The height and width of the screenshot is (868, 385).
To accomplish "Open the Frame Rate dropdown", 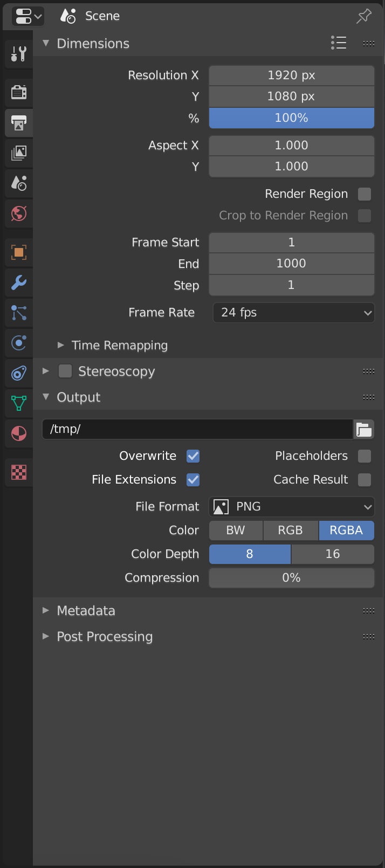I will [293, 313].
